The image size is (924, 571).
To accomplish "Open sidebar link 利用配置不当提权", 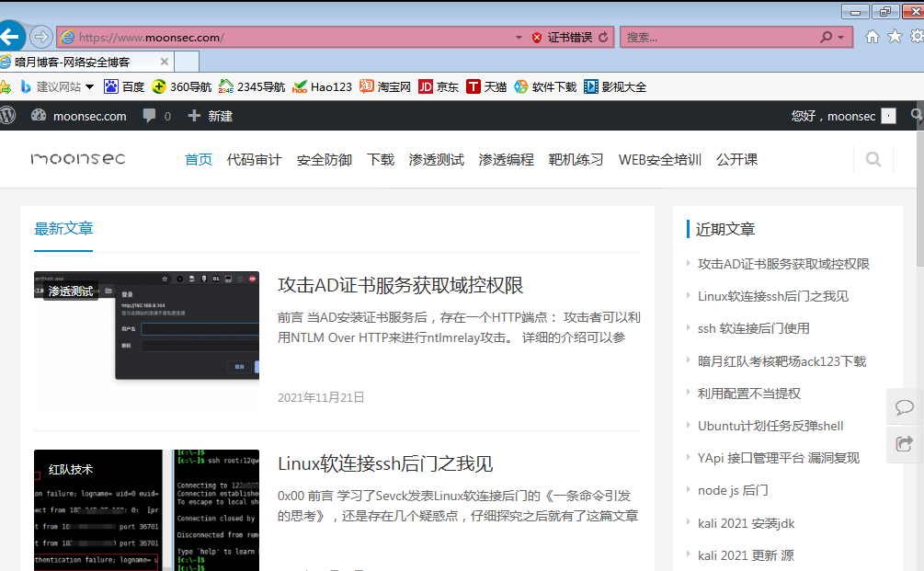I will (749, 394).
